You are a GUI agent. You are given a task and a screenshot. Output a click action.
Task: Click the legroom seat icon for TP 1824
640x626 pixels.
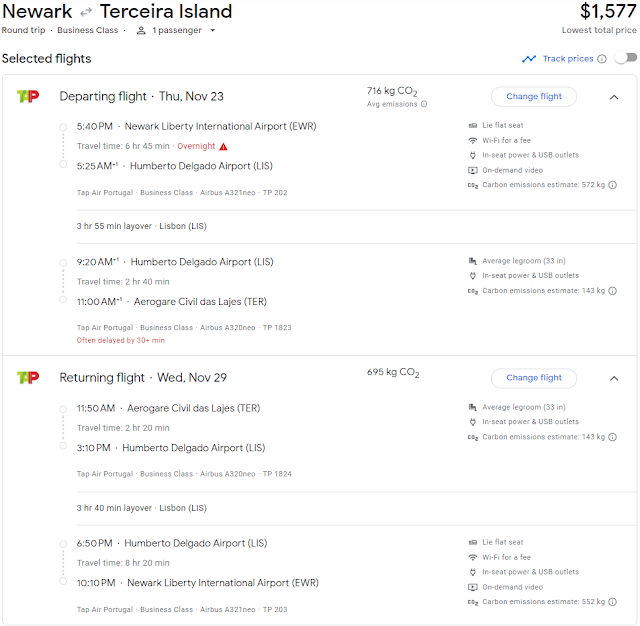473,407
